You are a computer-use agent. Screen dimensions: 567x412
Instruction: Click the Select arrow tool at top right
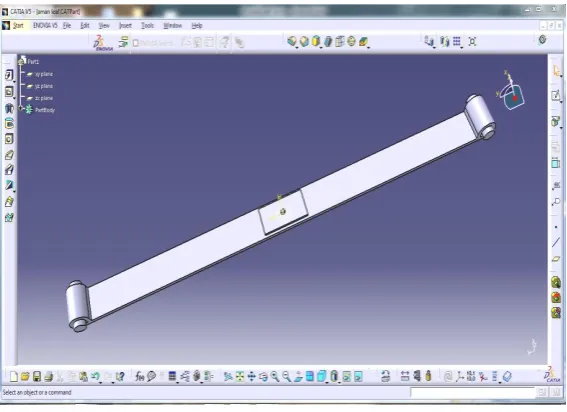point(556,71)
